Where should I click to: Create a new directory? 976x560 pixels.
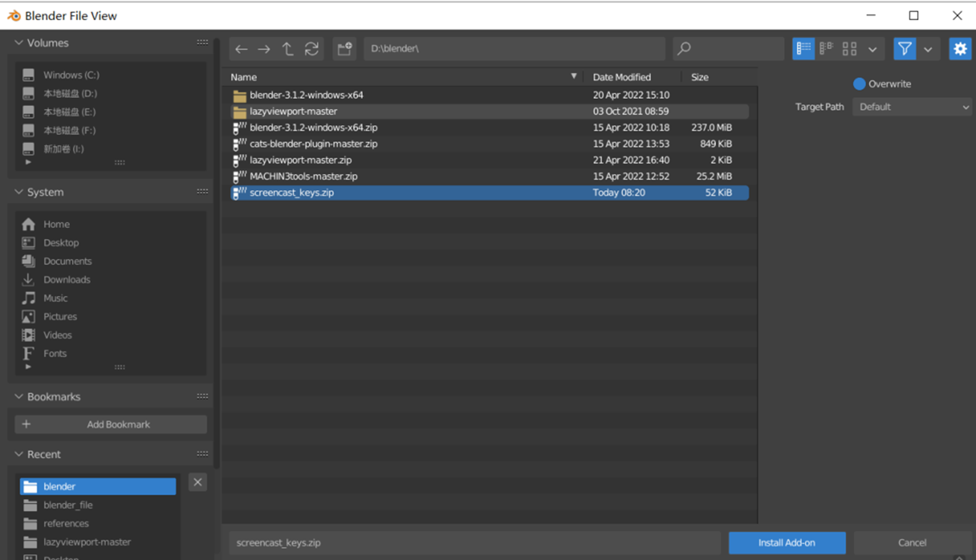click(x=344, y=49)
